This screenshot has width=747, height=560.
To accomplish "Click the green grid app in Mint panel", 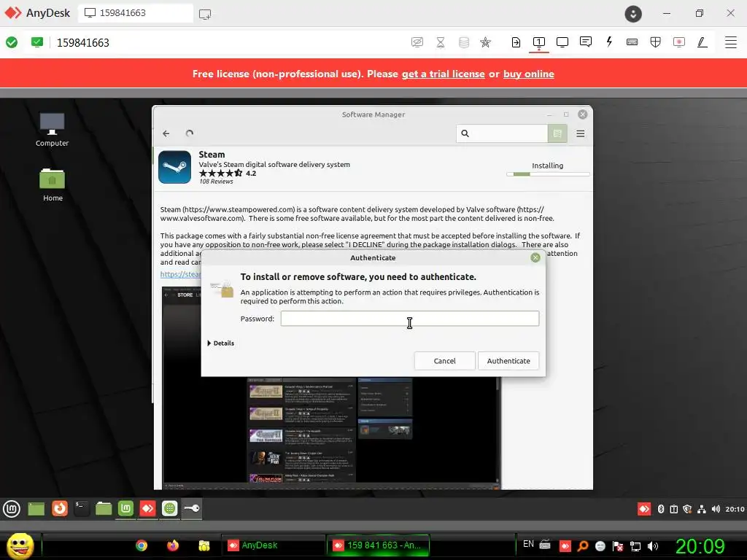I will [x=169, y=508].
